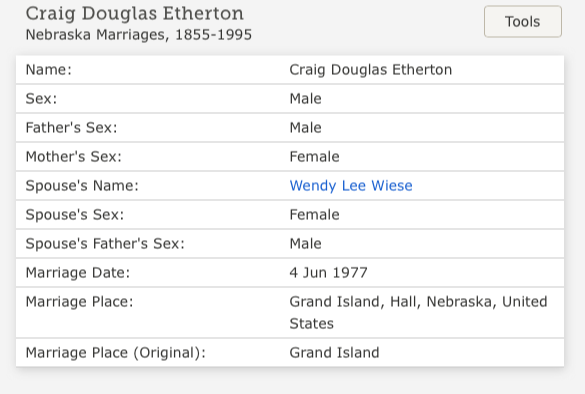
Task: Select the Father's Sex label
Action: pos(71,128)
